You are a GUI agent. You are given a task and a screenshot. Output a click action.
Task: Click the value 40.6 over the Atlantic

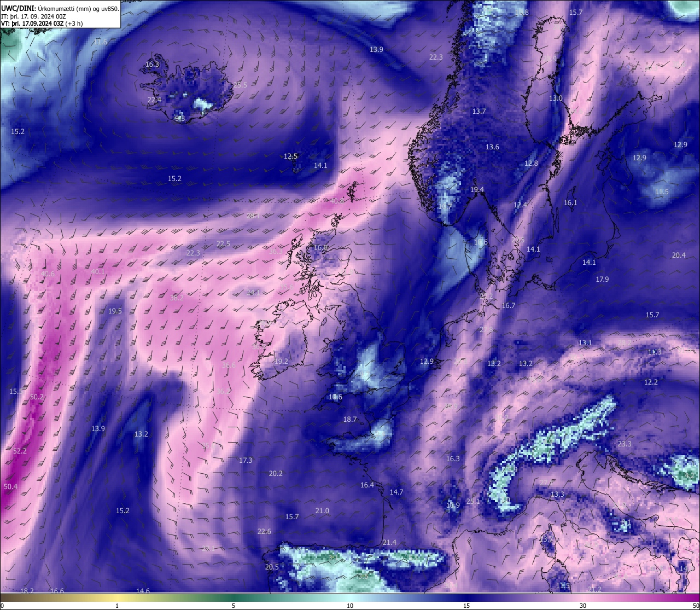click(x=48, y=274)
